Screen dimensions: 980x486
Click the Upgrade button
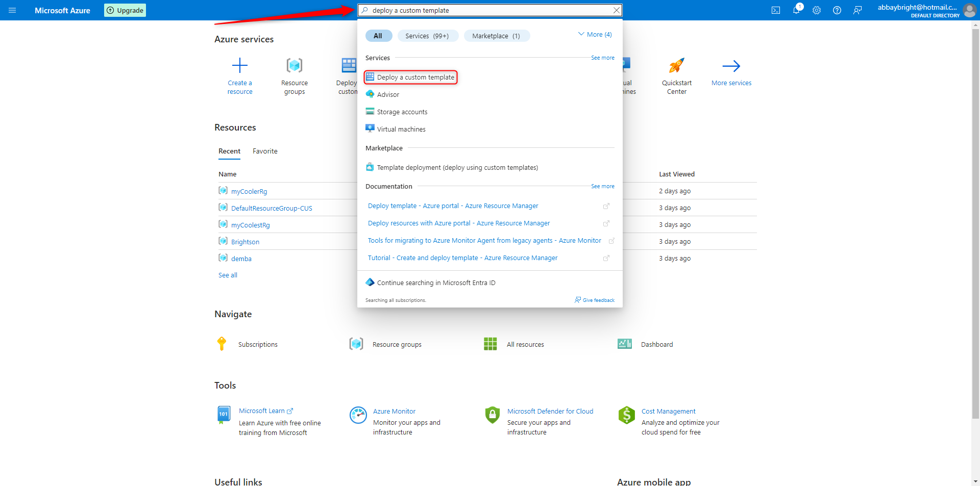click(125, 10)
